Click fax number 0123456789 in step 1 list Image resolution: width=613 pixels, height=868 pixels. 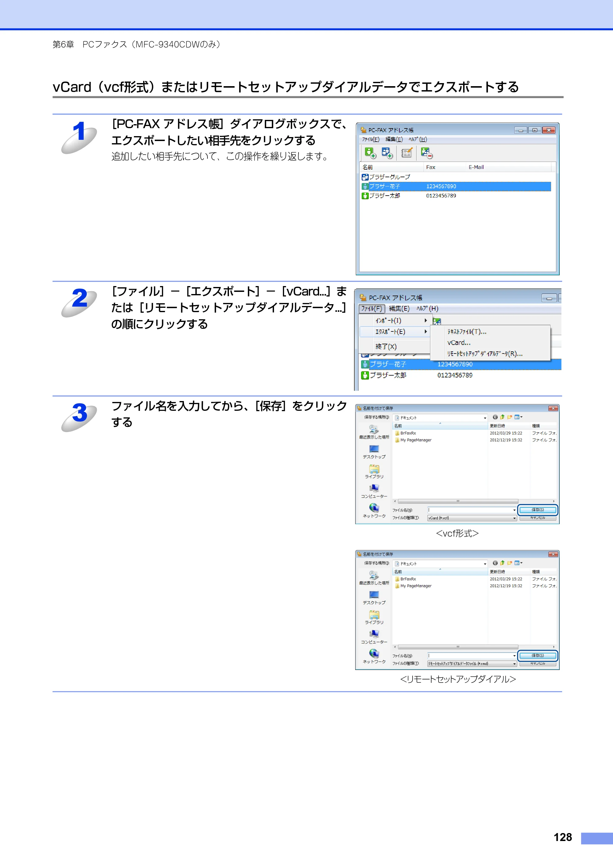click(441, 196)
